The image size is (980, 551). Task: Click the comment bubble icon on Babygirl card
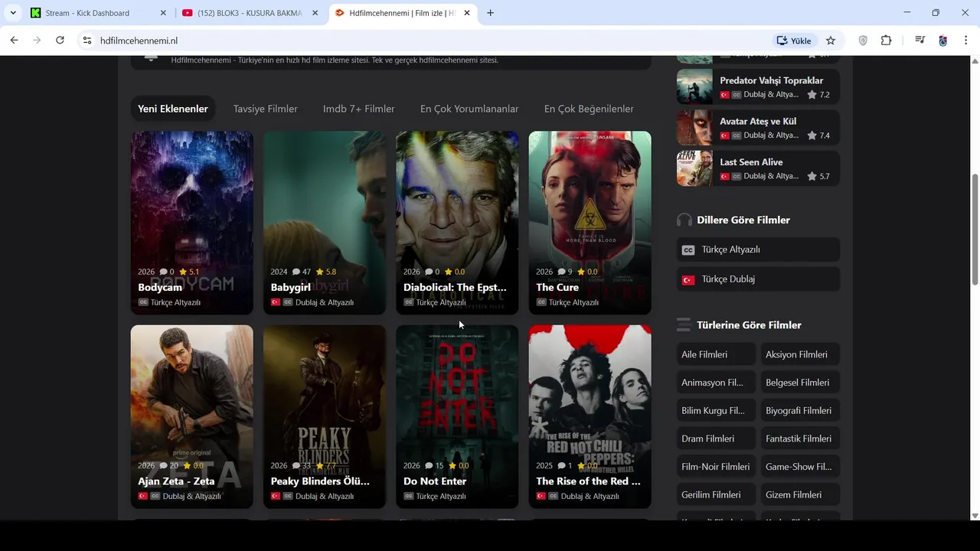coord(296,272)
